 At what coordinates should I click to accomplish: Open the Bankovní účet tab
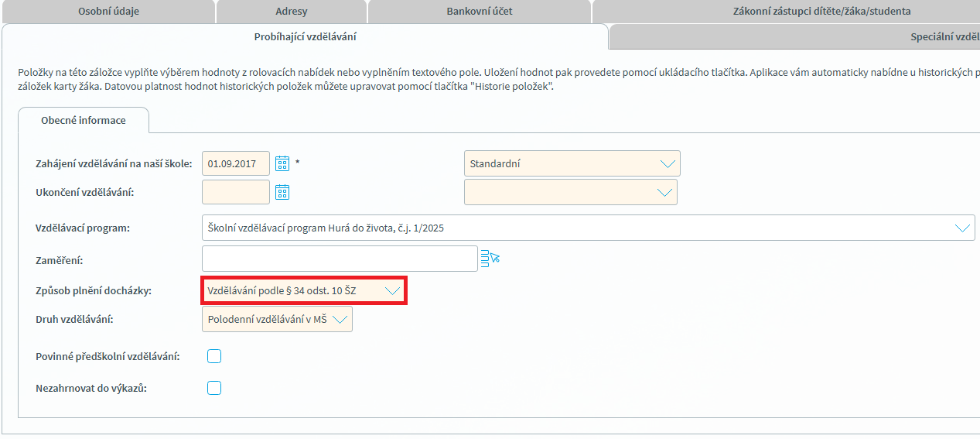480,12
